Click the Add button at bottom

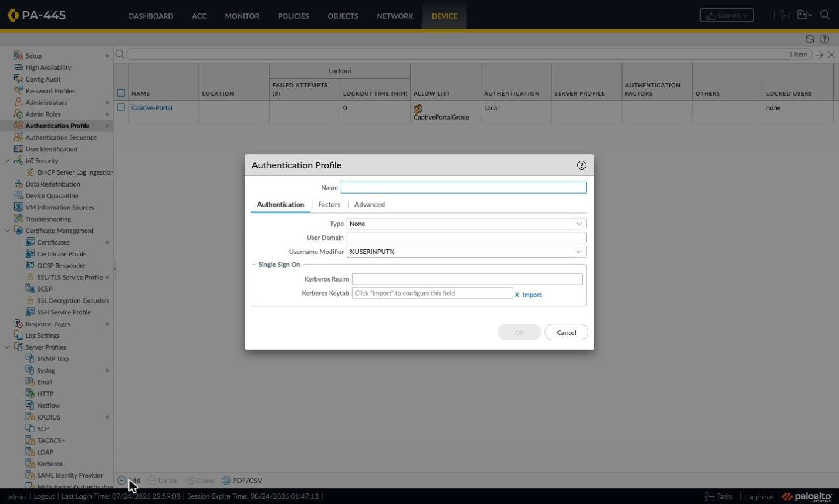[x=128, y=481]
